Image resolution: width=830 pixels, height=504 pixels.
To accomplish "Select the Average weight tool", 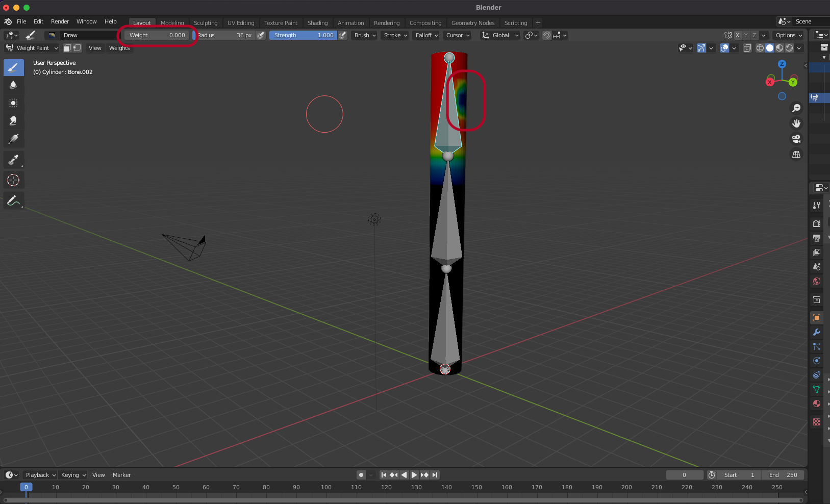I will coord(13,103).
